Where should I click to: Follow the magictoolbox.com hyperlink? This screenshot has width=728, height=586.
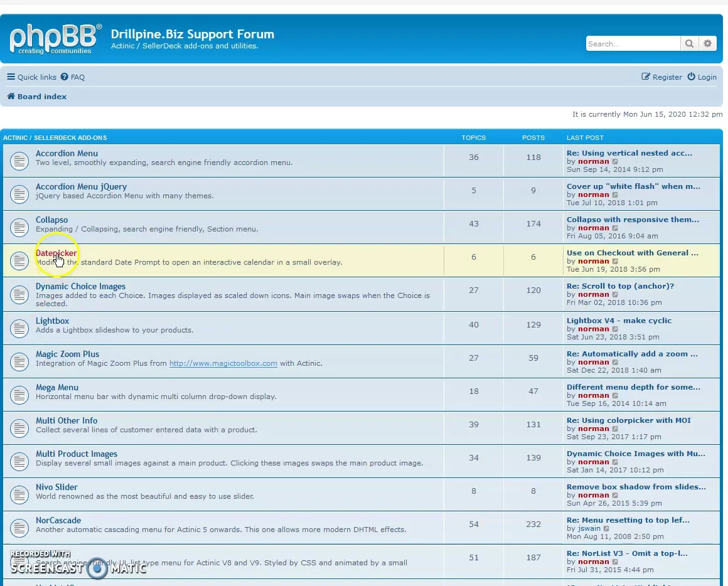point(223,363)
